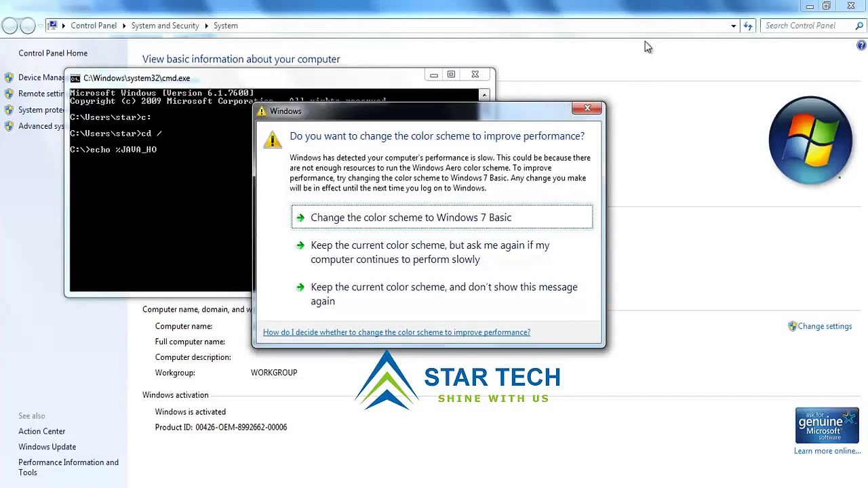Click the Full computer name label
868x488 pixels.
pos(190,342)
